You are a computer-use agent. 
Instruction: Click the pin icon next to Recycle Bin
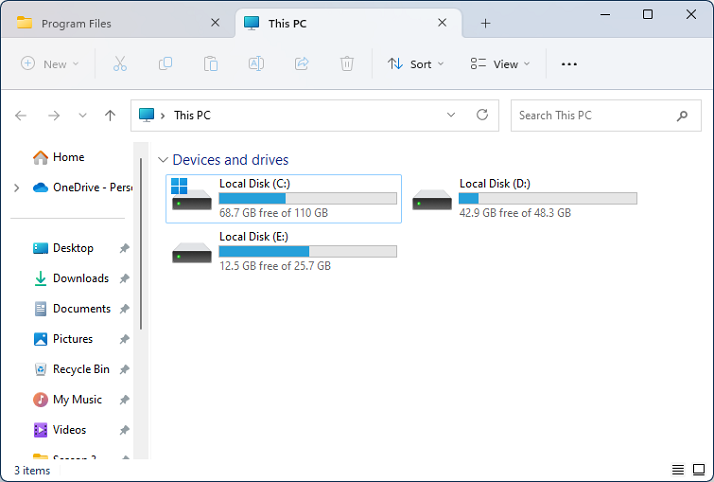pyautogui.click(x=124, y=369)
